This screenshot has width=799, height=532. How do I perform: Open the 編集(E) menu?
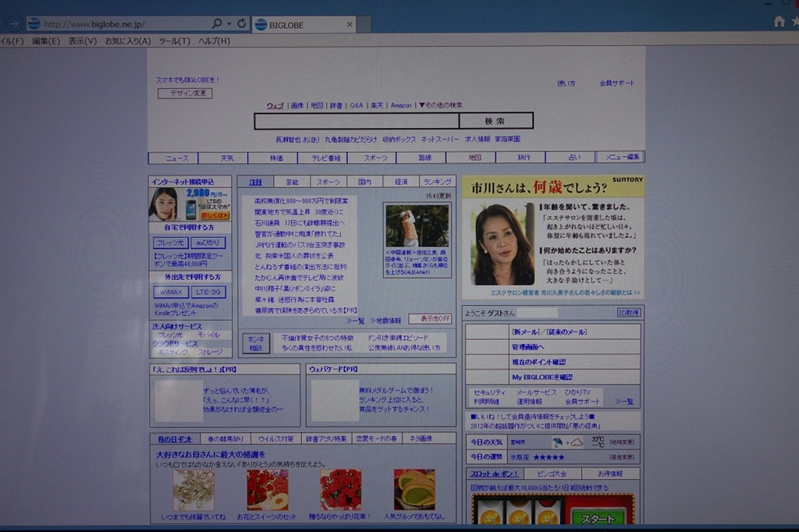pyautogui.click(x=46, y=41)
